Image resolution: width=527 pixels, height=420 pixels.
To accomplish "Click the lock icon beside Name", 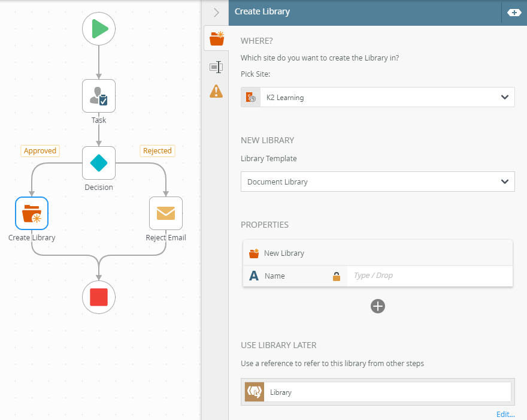I will (337, 276).
